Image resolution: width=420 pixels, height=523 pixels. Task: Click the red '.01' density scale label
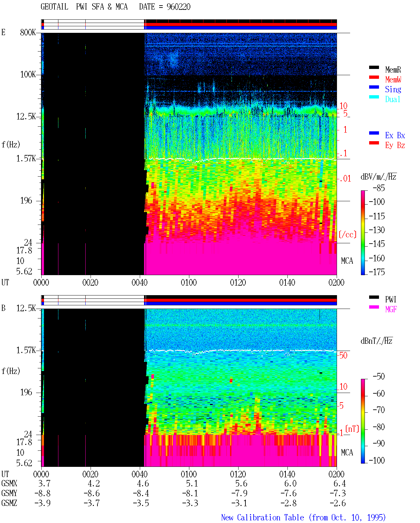345,179
